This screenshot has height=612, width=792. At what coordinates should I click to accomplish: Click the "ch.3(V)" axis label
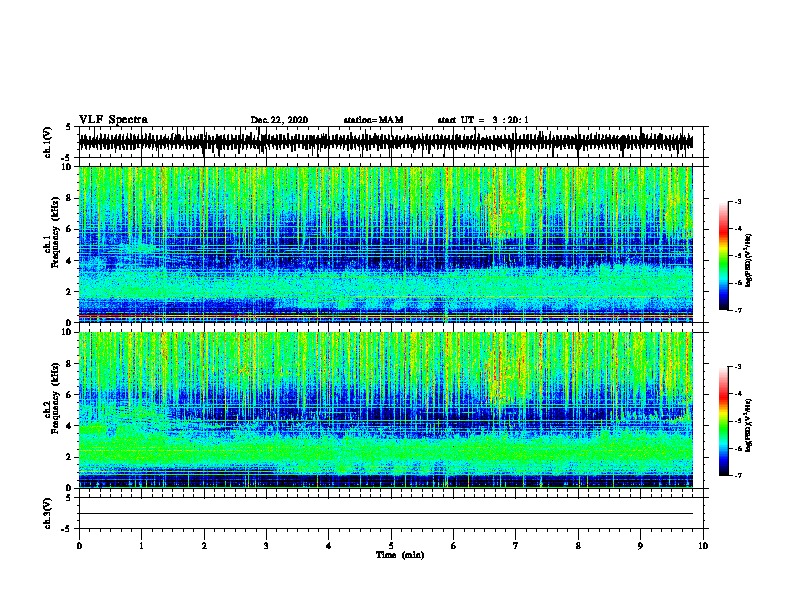point(47,513)
